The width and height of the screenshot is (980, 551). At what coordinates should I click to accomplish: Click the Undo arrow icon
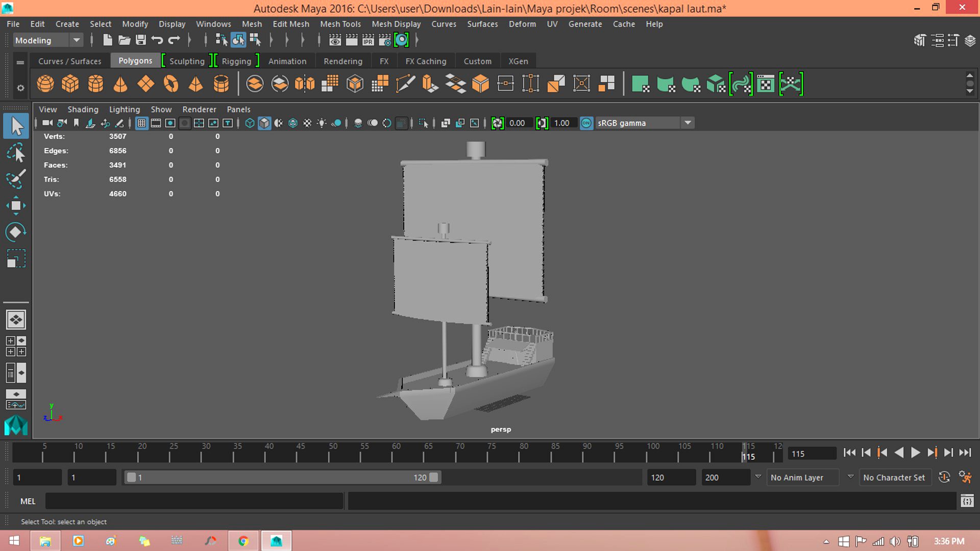(157, 40)
